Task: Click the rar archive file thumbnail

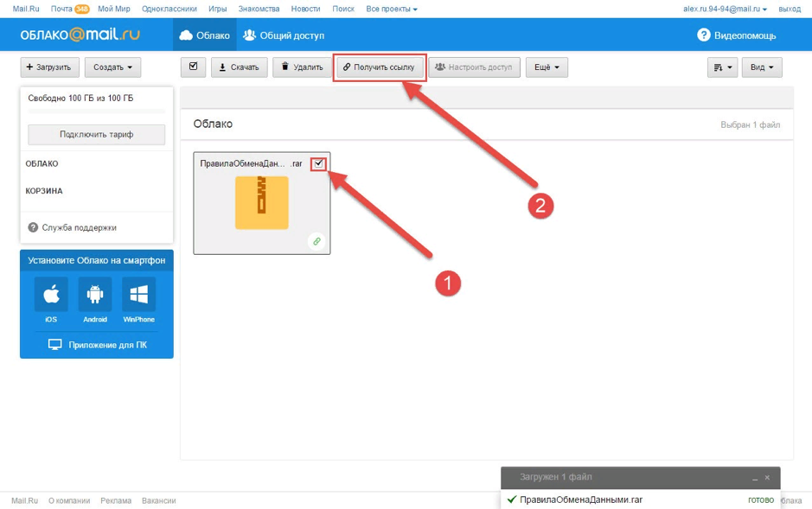Action: click(x=261, y=203)
